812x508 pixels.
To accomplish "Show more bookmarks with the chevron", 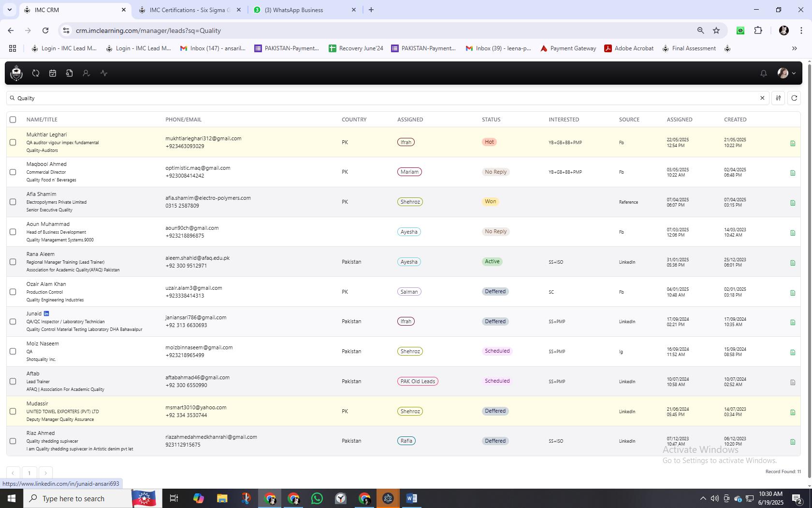I will pos(794,48).
